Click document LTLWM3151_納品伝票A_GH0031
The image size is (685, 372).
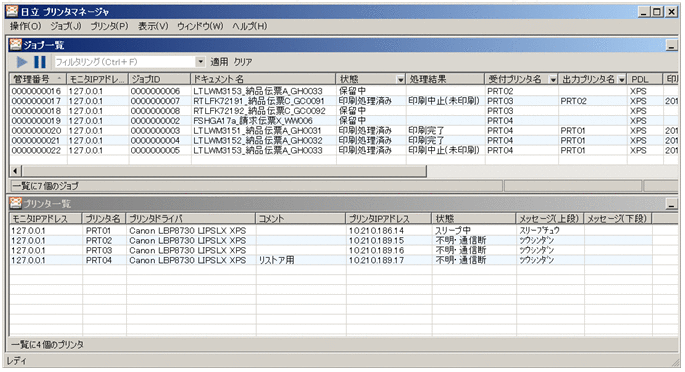[257, 131]
